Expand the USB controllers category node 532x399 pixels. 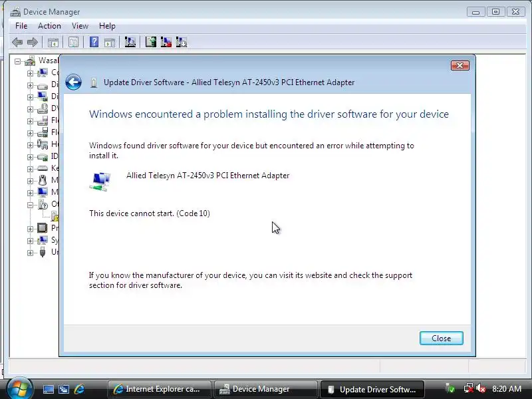30,253
